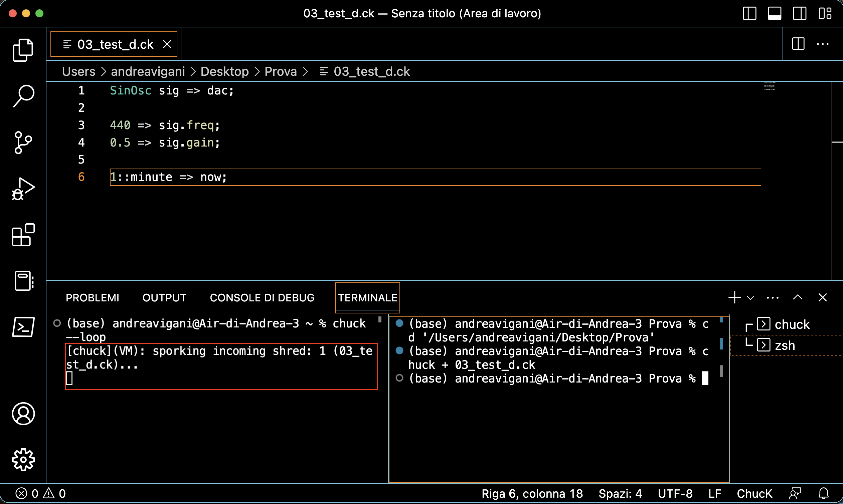Select the zsh terminal in list

point(786,345)
